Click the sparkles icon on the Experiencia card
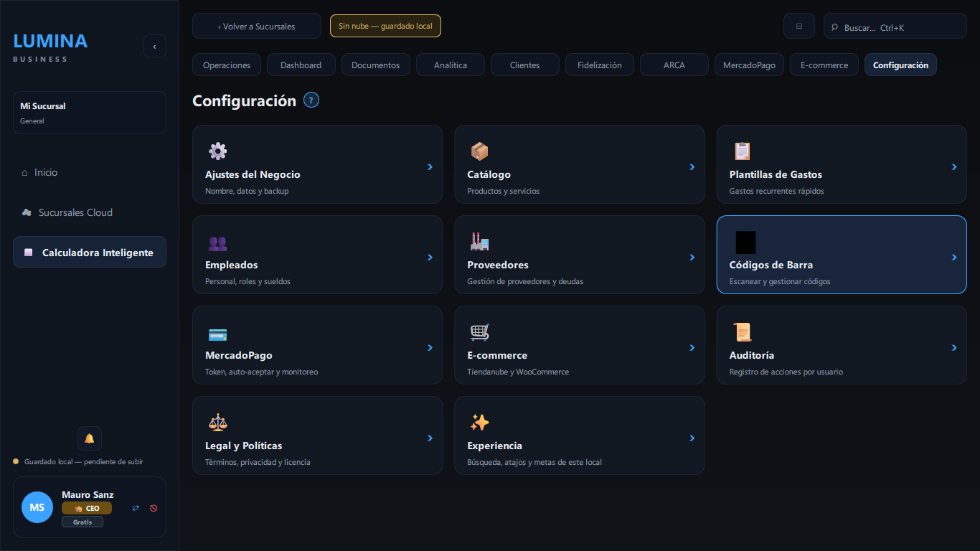This screenshot has width=980, height=551. click(479, 422)
